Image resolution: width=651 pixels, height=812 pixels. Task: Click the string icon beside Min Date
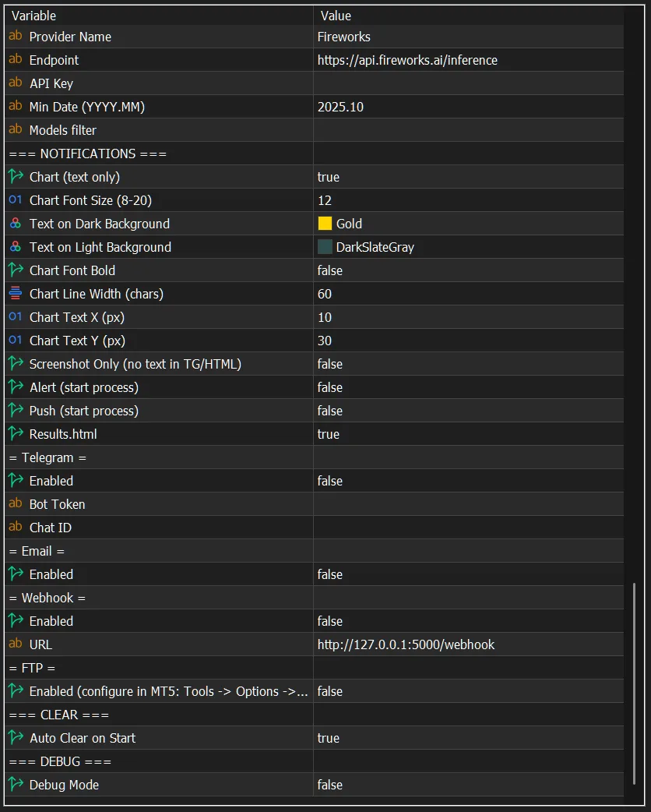click(x=16, y=106)
